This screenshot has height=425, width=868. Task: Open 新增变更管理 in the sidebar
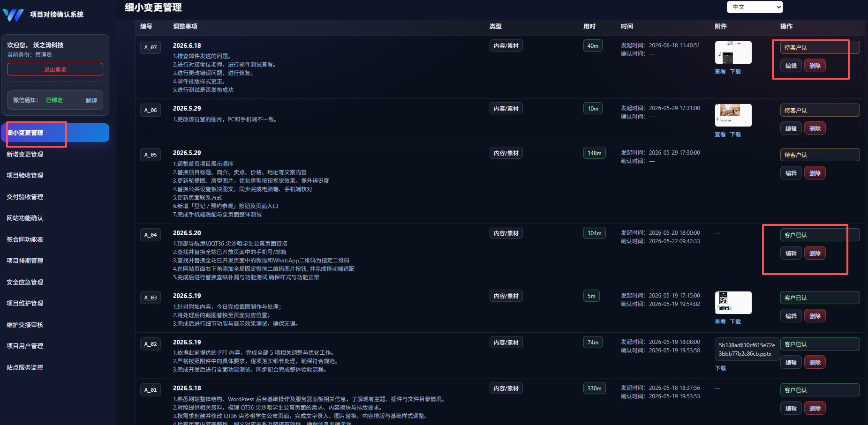[x=25, y=154]
